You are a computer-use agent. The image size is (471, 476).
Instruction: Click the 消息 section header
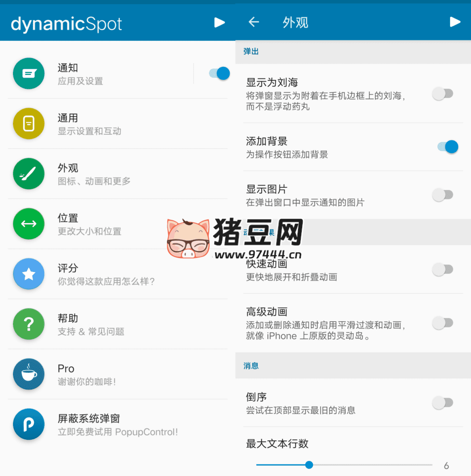pyautogui.click(x=251, y=366)
